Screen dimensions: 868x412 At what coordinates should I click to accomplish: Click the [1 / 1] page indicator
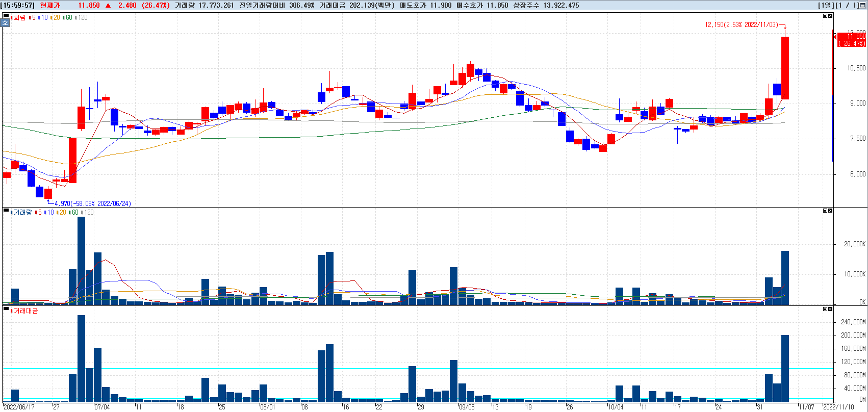(x=847, y=5)
